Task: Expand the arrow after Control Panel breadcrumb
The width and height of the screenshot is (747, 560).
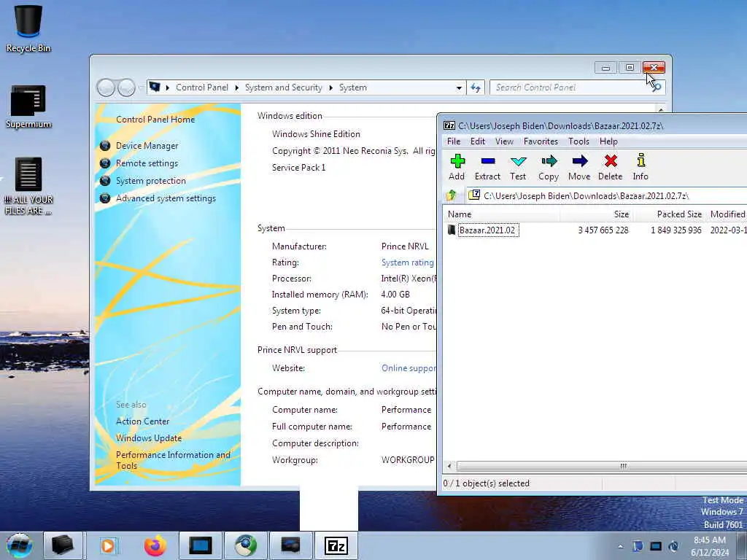Action: tap(237, 87)
